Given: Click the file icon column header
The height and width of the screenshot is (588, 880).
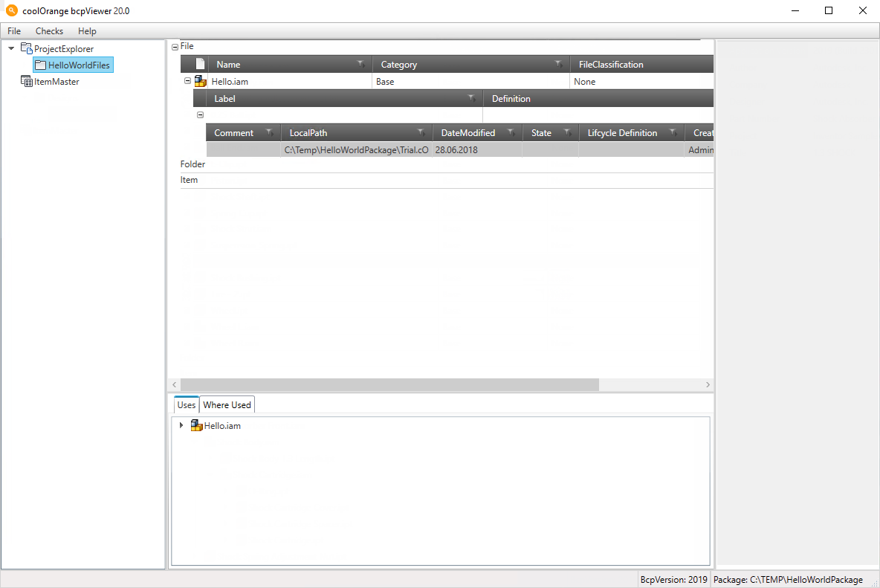Looking at the screenshot, I should coord(200,65).
